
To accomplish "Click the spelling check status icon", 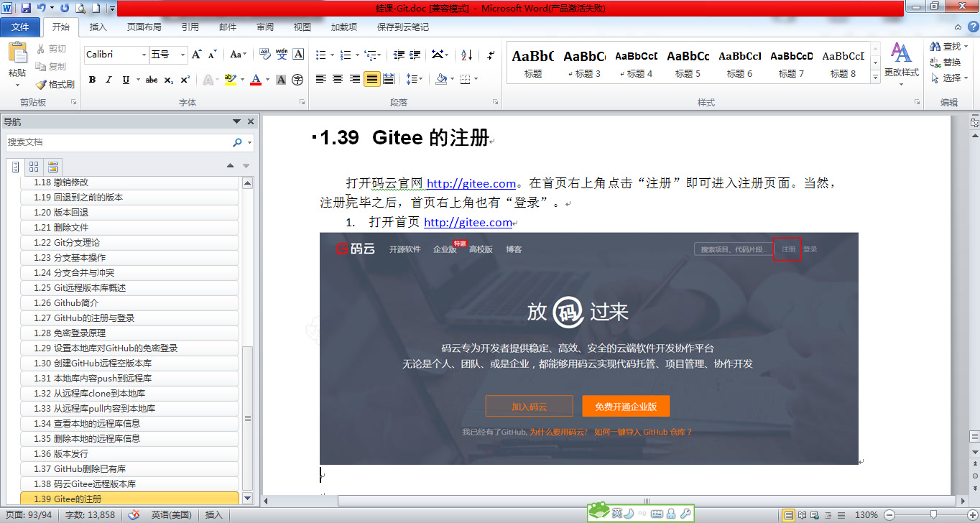I will click(x=134, y=514).
